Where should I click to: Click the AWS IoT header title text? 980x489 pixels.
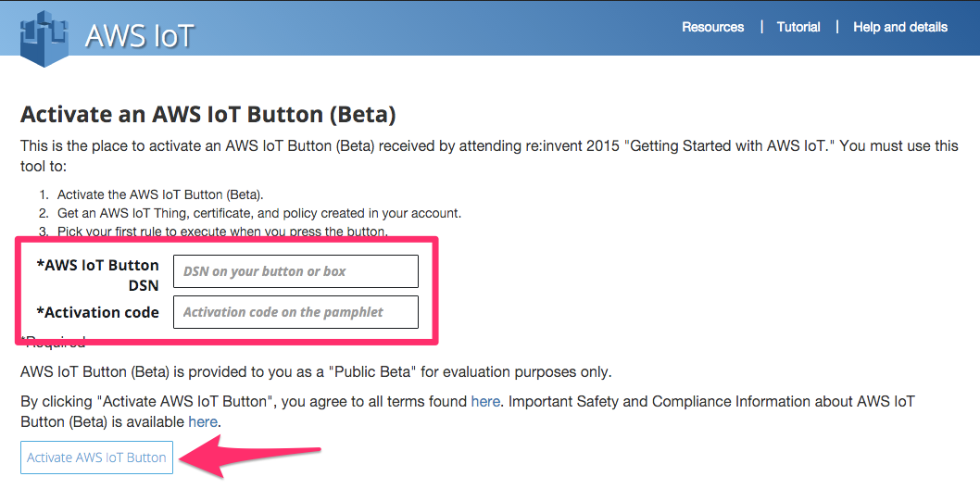[x=140, y=35]
